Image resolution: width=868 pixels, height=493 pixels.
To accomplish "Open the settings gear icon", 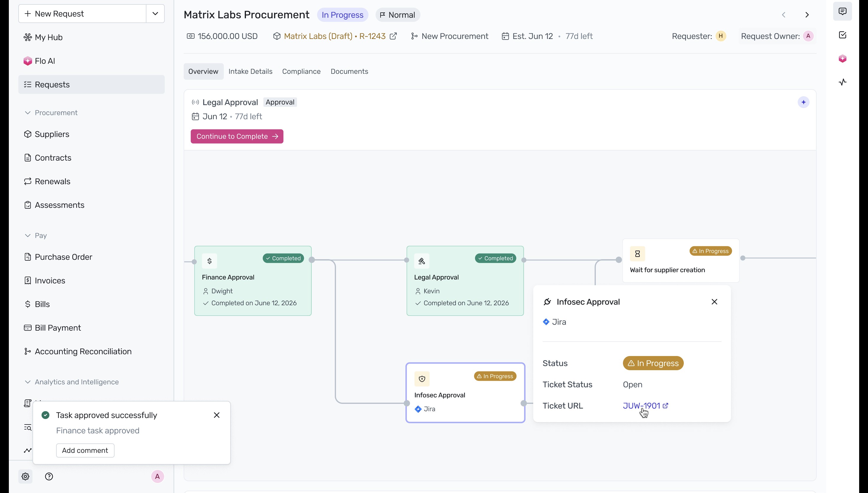I will [x=25, y=476].
